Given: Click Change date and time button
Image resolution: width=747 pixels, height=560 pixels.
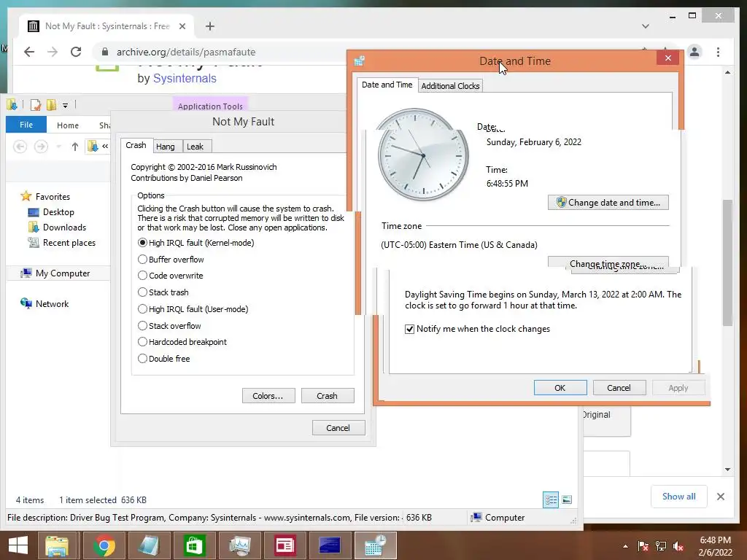Looking at the screenshot, I should click(608, 203).
